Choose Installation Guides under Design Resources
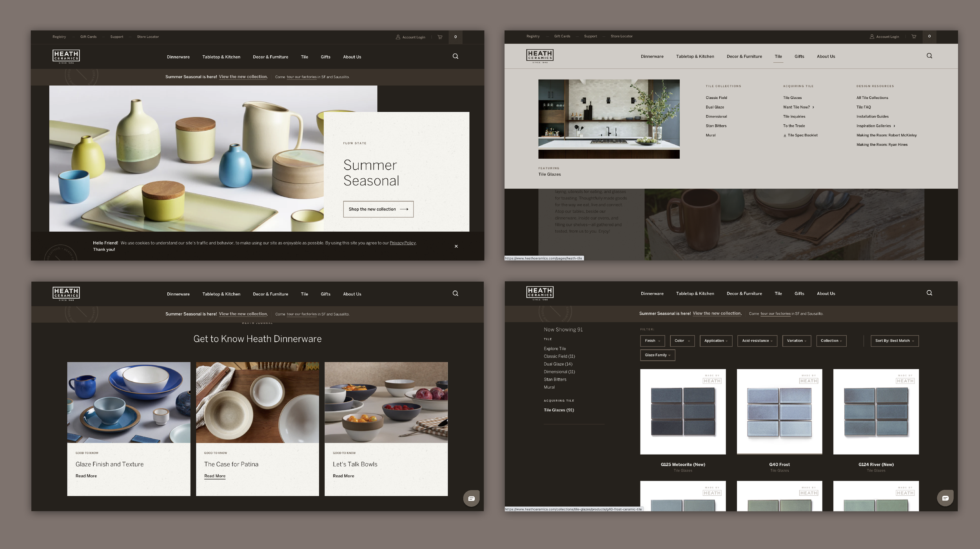The height and width of the screenshot is (549, 980). click(872, 116)
